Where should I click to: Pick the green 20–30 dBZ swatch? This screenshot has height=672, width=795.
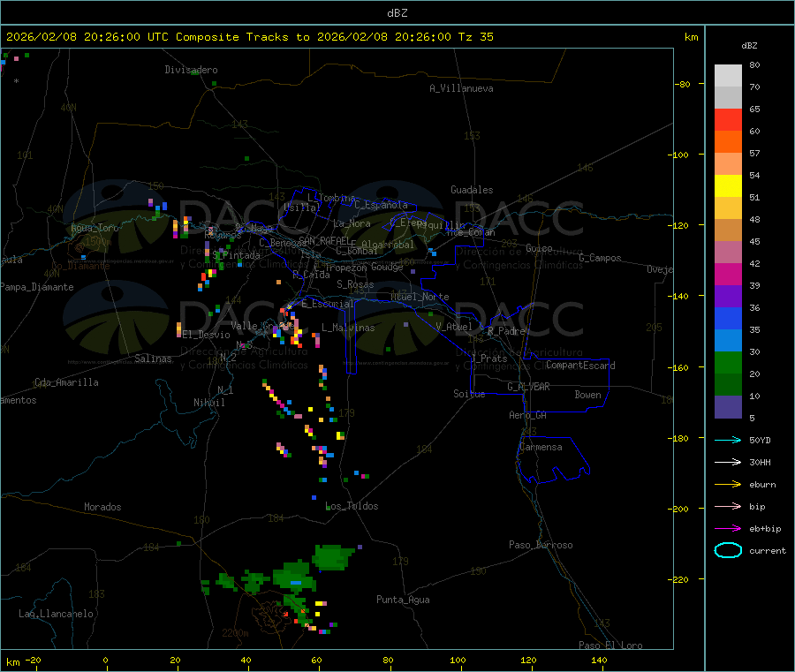(x=728, y=362)
